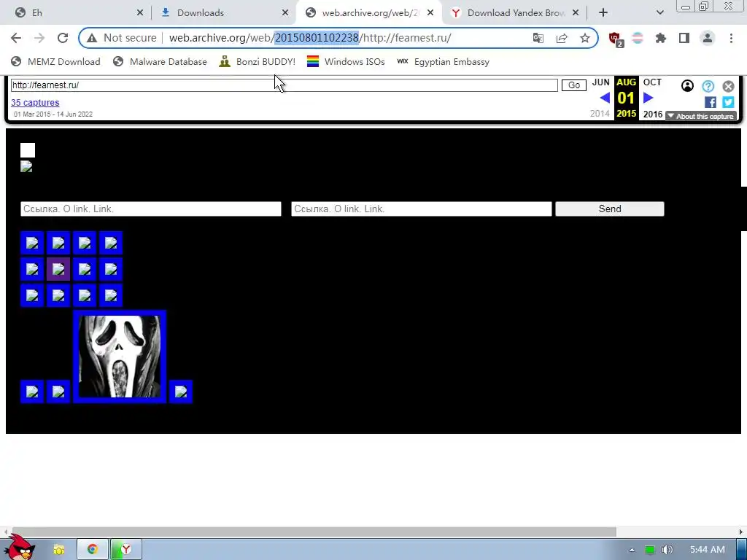Screen dimensions: 747x560
Task: Select the 2016 year in the capture timeline
Action: tap(653, 114)
